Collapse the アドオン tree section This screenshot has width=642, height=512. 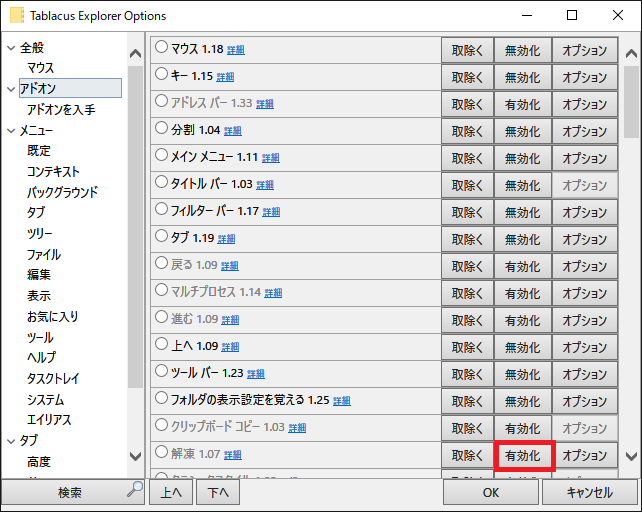11,89
